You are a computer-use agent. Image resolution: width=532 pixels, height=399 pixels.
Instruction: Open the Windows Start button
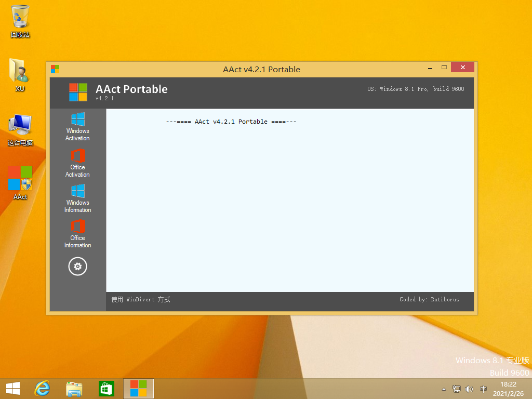(12, 388)
